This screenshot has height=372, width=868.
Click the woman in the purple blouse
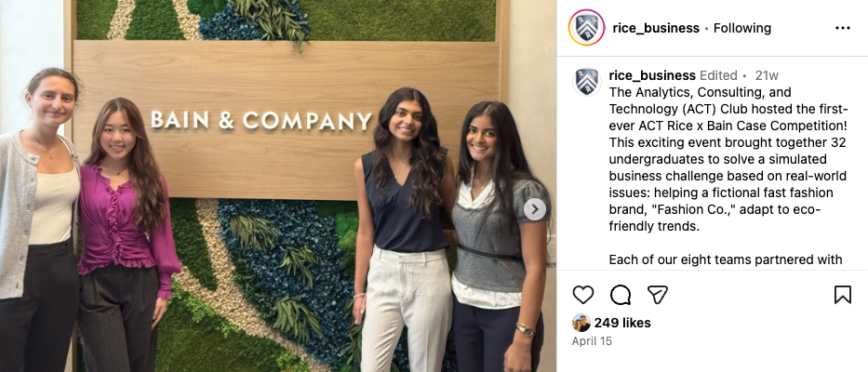tap(127, 232)
